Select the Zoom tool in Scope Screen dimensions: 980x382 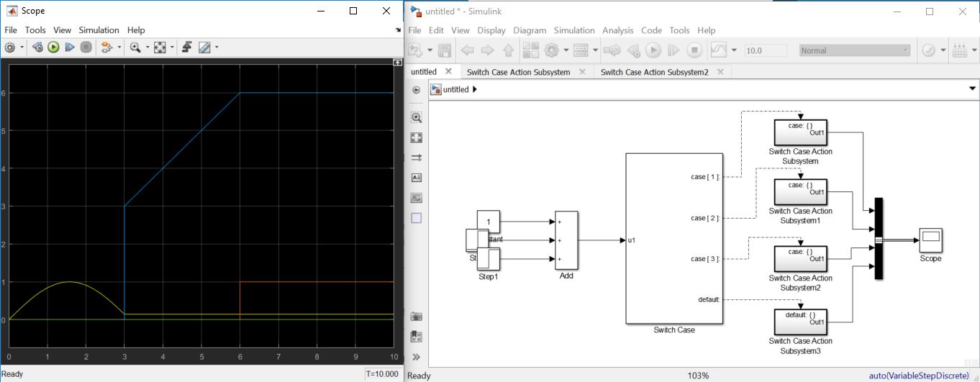[135, 47]
